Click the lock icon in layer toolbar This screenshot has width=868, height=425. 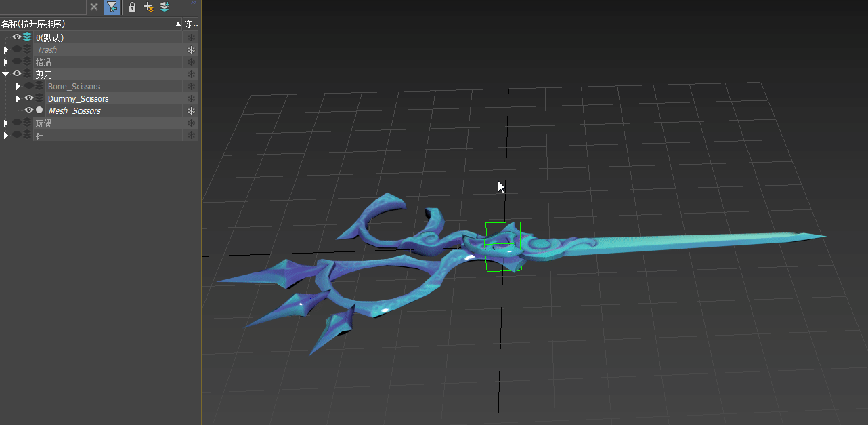pos(132,7)
